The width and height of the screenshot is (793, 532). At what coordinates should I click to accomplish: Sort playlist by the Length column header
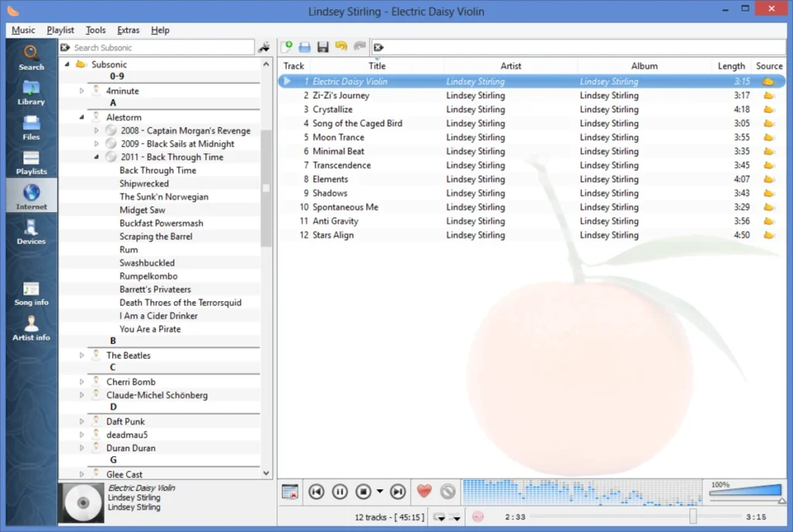point(730,66)
